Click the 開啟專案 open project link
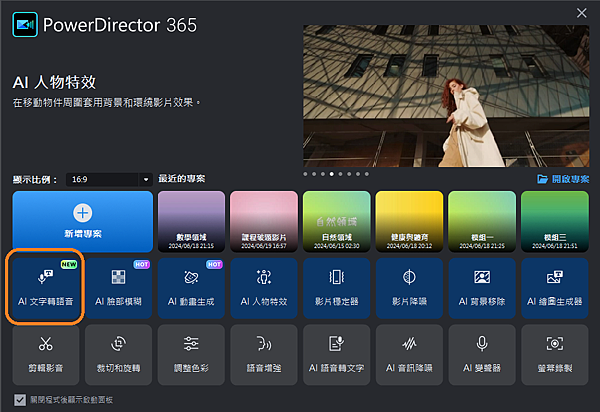Screen dimensions: 600x412 coord(563,179)
